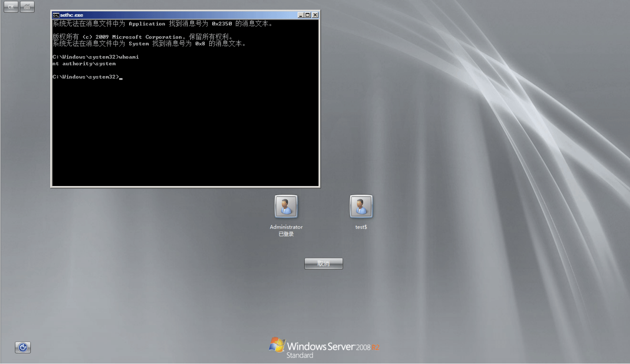Click the whoami command line in console
Viewport: 630px width, 364px height.
coord(96,57)
